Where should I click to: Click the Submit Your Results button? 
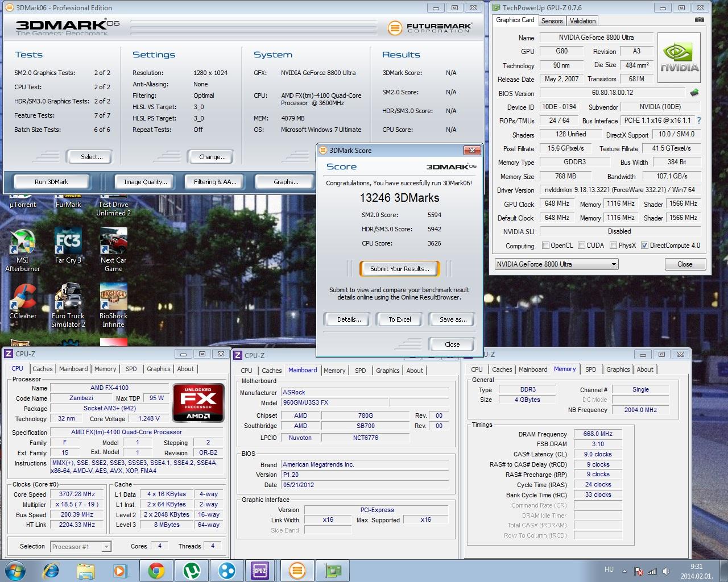[x=399, y=269]
